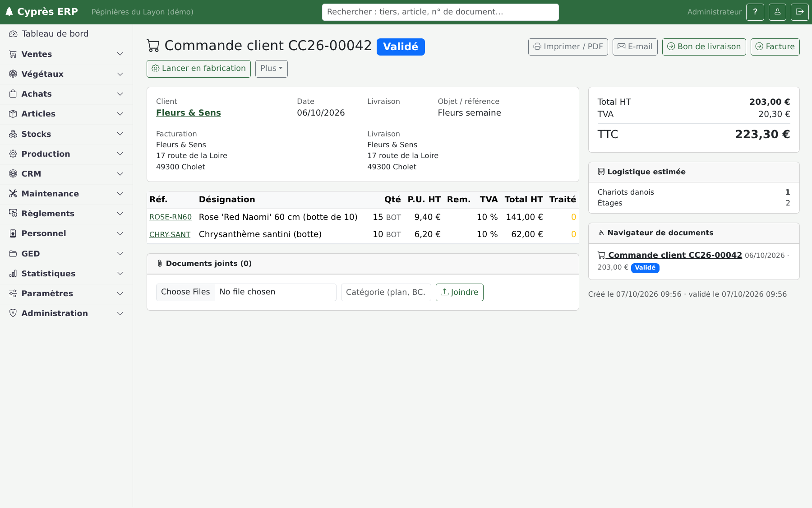Viewport: 812px width, 508px height.
Task: Click the Végétaux flower icon
Action: click(13, 74)
